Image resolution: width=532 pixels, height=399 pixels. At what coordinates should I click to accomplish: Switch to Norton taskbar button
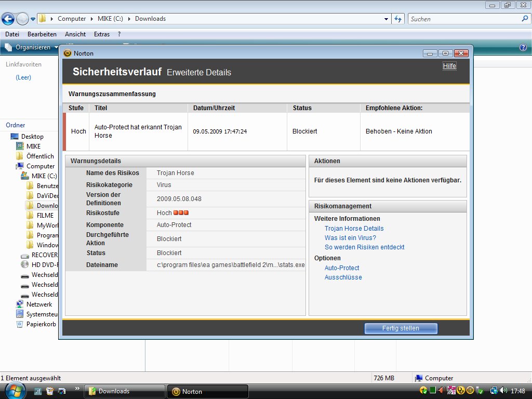point(208,391)
